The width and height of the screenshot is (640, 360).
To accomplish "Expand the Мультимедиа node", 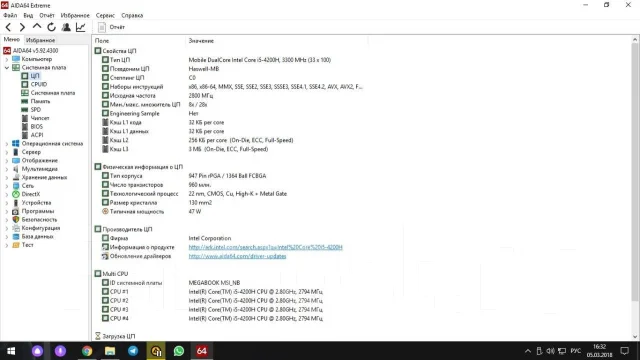I will coord(7,169).
